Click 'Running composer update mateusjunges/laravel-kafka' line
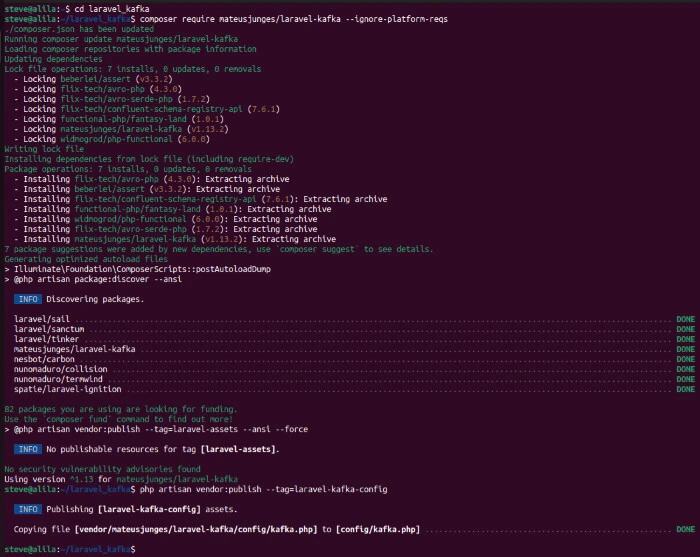 pyautogui.click(x=121, y=39)
